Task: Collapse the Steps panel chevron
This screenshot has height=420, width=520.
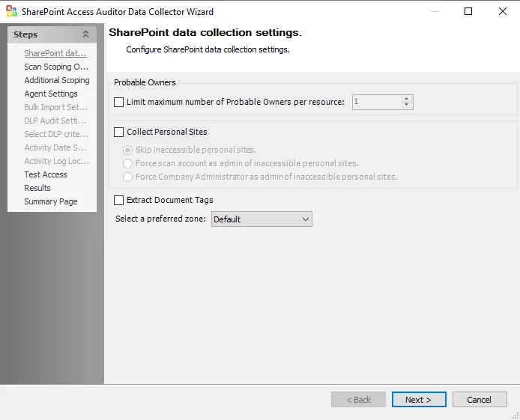Action: (85, 34)
